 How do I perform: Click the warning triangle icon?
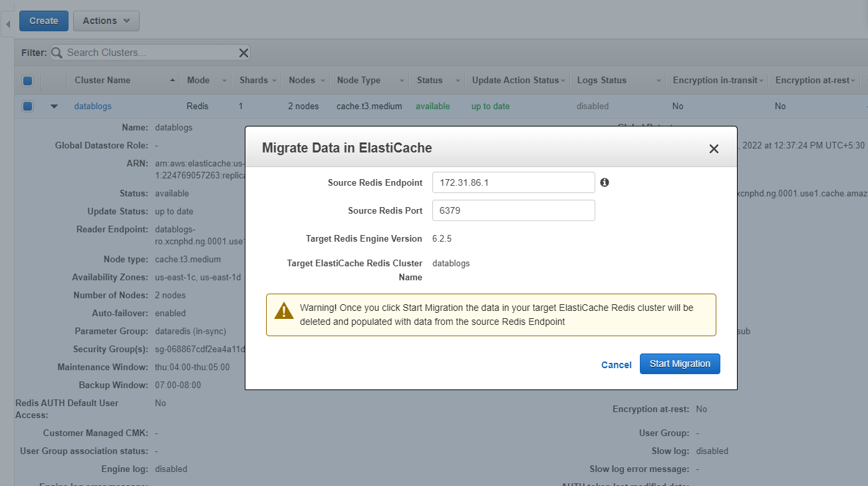pyautogui.click(x=284, y=311)
